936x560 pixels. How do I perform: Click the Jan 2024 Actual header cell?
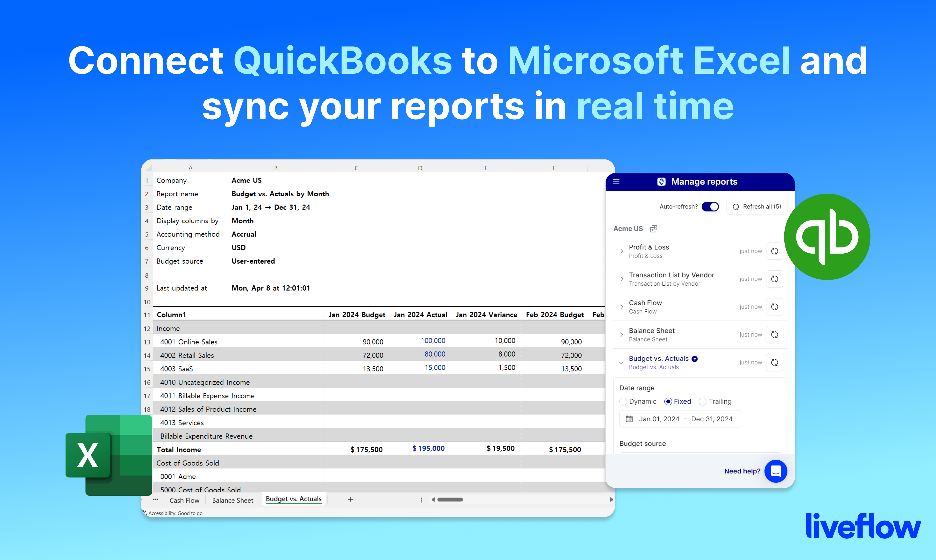[x=420, y=315]
